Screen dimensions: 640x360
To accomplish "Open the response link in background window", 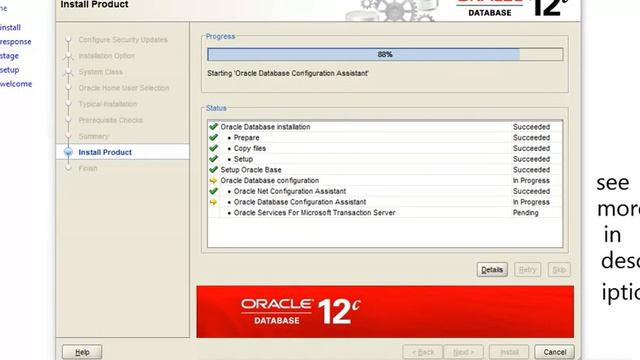I will tap(16, 42).
